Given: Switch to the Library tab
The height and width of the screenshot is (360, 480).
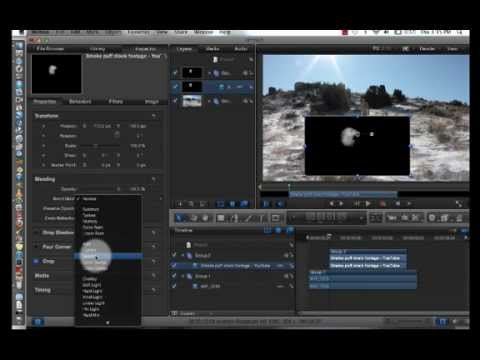Looking at the screenshot, I should 97,49.
